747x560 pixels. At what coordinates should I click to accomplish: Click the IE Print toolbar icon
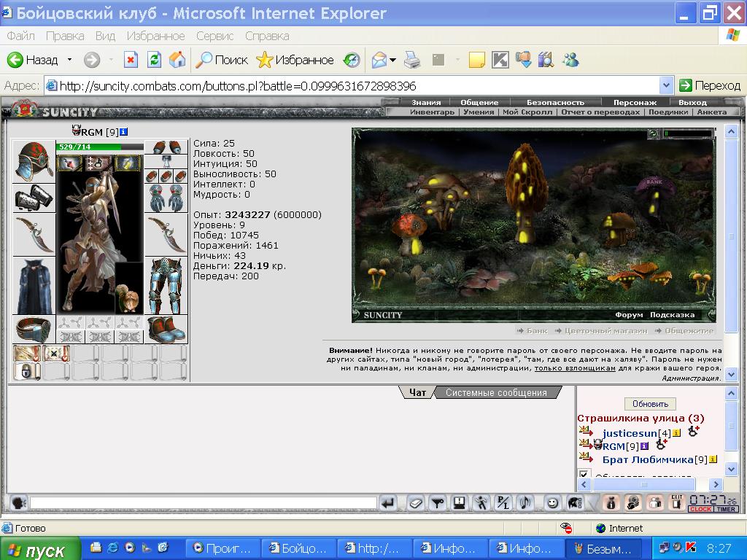[x=412, y=60]
